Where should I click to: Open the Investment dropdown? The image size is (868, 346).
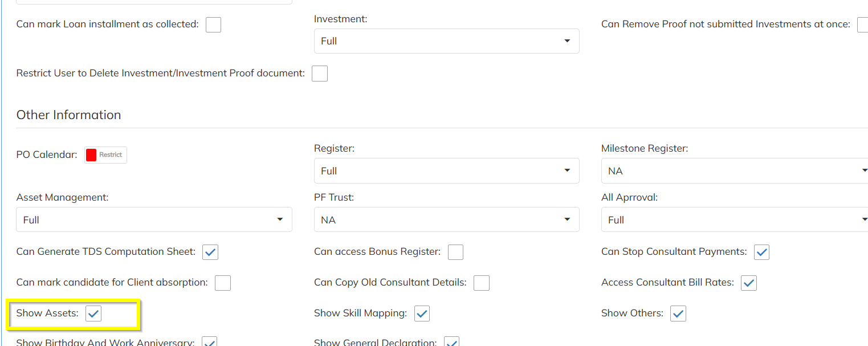446,41
